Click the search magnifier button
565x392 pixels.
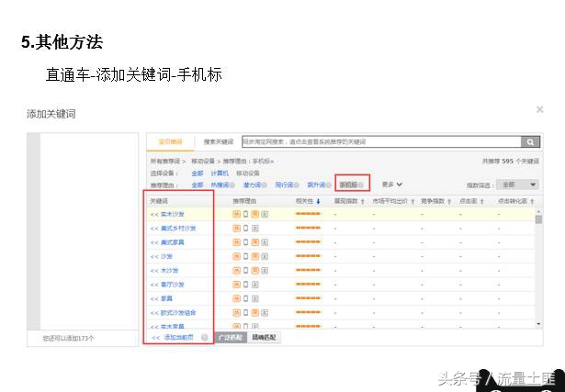tap(530, 141)
